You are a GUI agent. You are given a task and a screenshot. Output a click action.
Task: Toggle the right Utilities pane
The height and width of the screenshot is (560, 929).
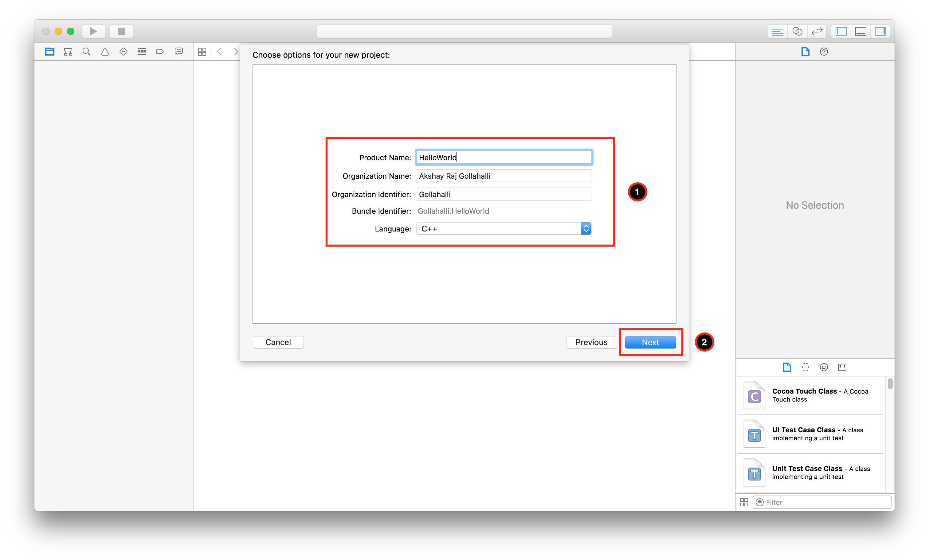880,31
